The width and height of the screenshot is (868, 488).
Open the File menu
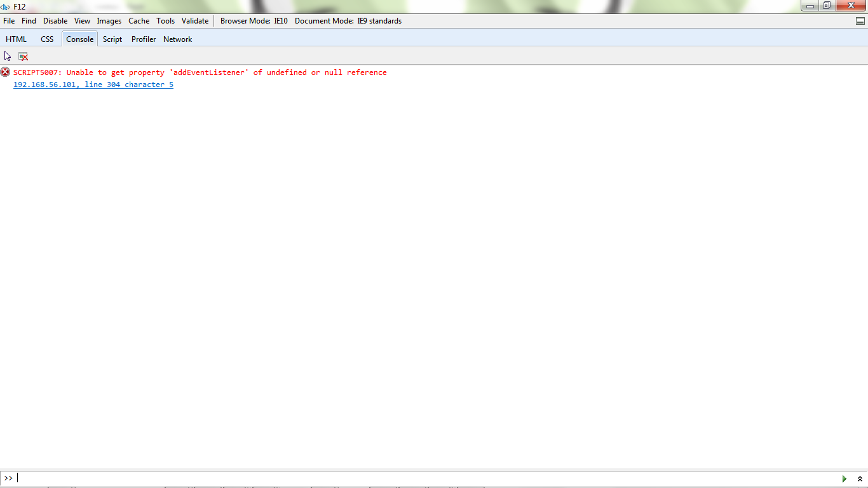click(x=9, y=21)
